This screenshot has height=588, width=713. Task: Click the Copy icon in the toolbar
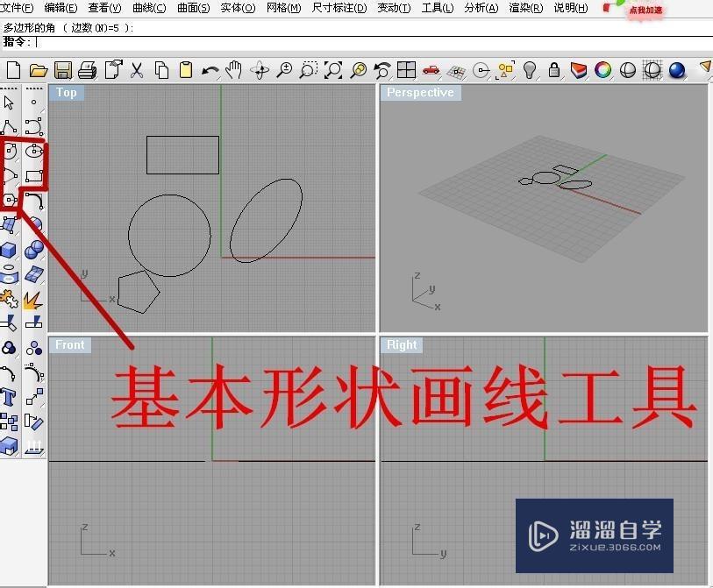point(161,70)
